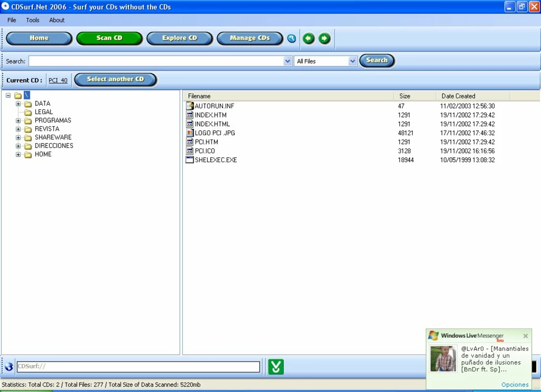Expand the DIRECCIONES folder node
Image resolution: width=541 pixels, height=392 pixels.
[x=18, y=146]
